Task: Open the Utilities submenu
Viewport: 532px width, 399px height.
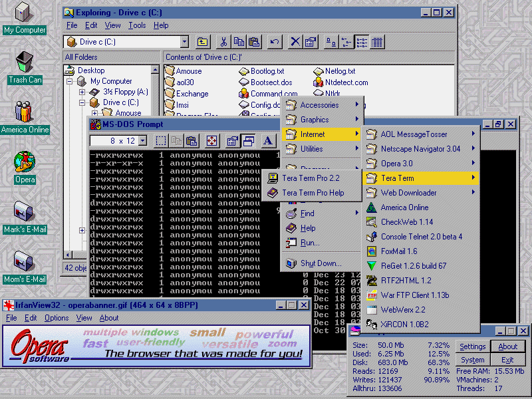Action: (322, 148)
